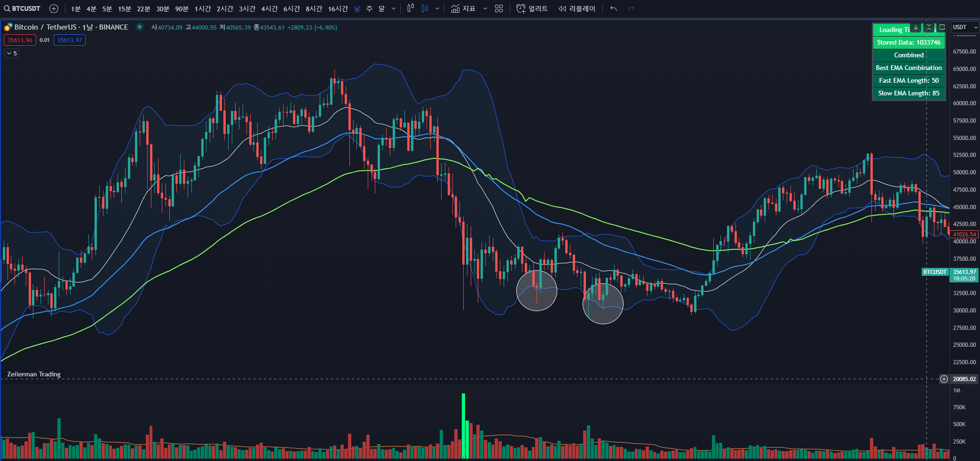This screenshot has width=980, height=461.
Task: Select the 4시간 interval
Action: [269, 8]
